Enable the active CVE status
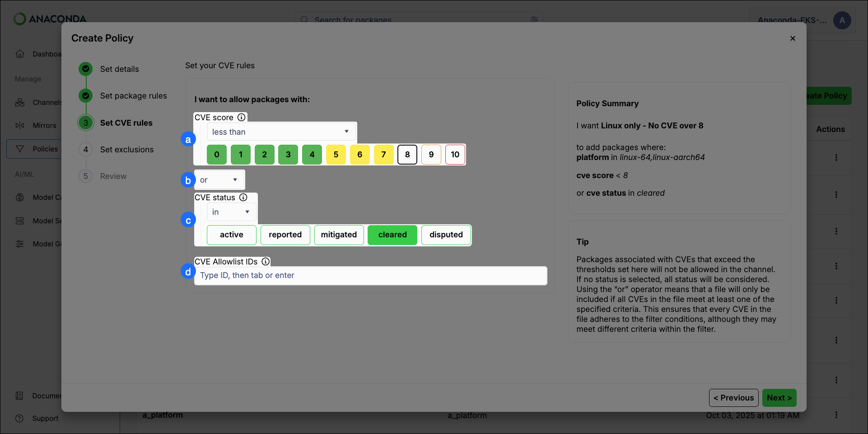 pyautogui.click(x=231, y=235)
